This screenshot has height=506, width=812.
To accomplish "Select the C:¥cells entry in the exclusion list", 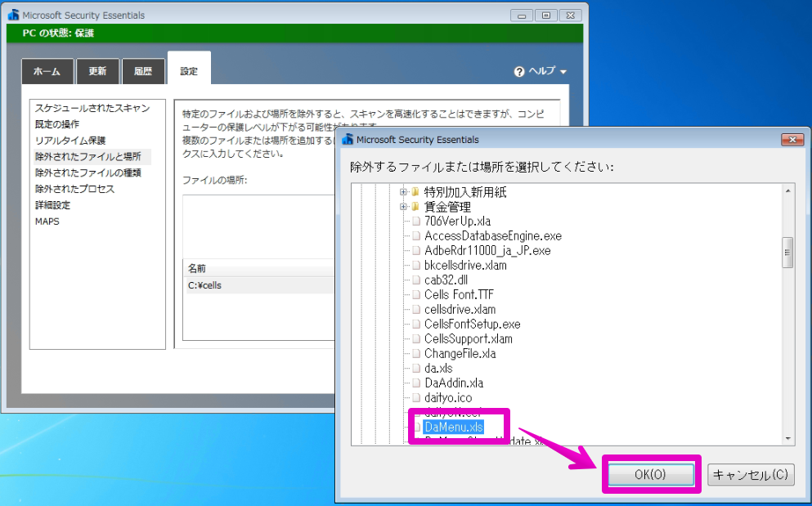I will pyautogui.click(x=261, y=285).
